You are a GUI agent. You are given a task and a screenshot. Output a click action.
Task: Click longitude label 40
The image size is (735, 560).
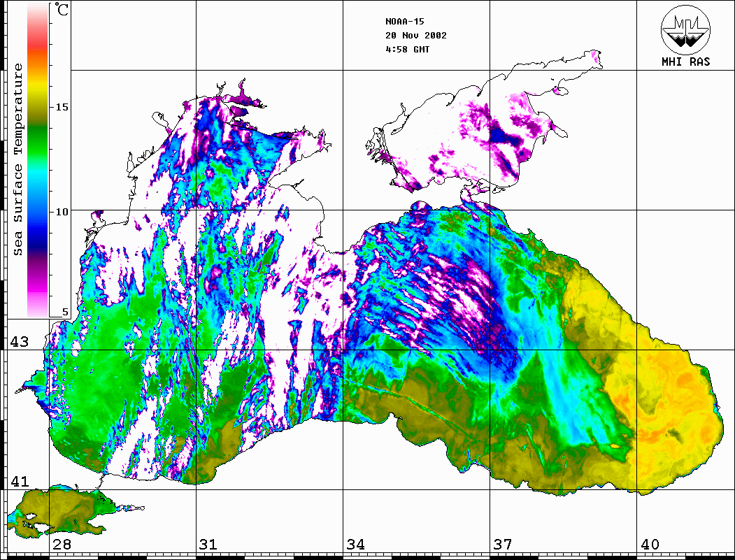(x=650, y=544)
